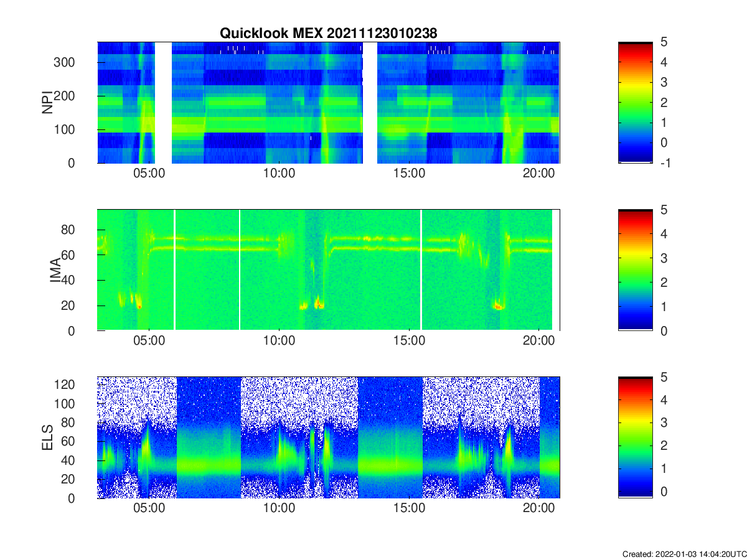The height and width of the screenshot is (560, 747).
Task: Click the 20:00 tick under NPI plot
Action: tap(538, 174)
